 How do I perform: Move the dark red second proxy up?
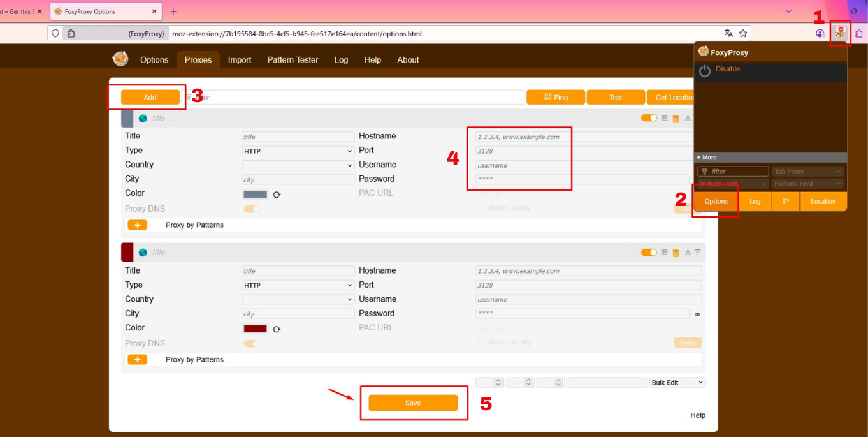tap(688, 253)
